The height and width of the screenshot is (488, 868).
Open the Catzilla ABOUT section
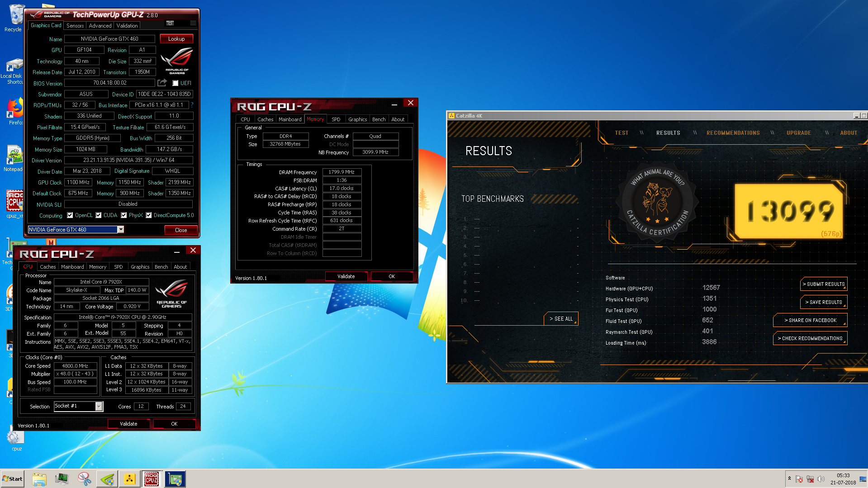[x=849, y=133]
